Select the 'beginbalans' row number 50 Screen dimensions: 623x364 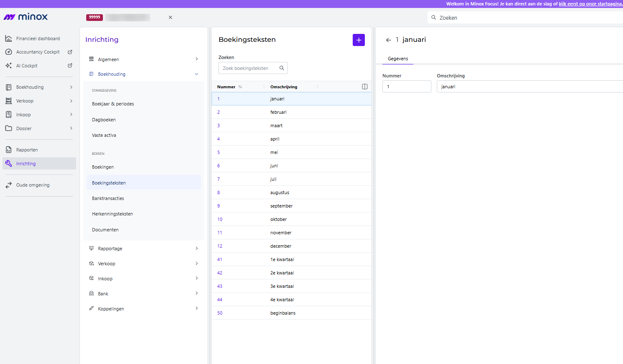[292, 313]
